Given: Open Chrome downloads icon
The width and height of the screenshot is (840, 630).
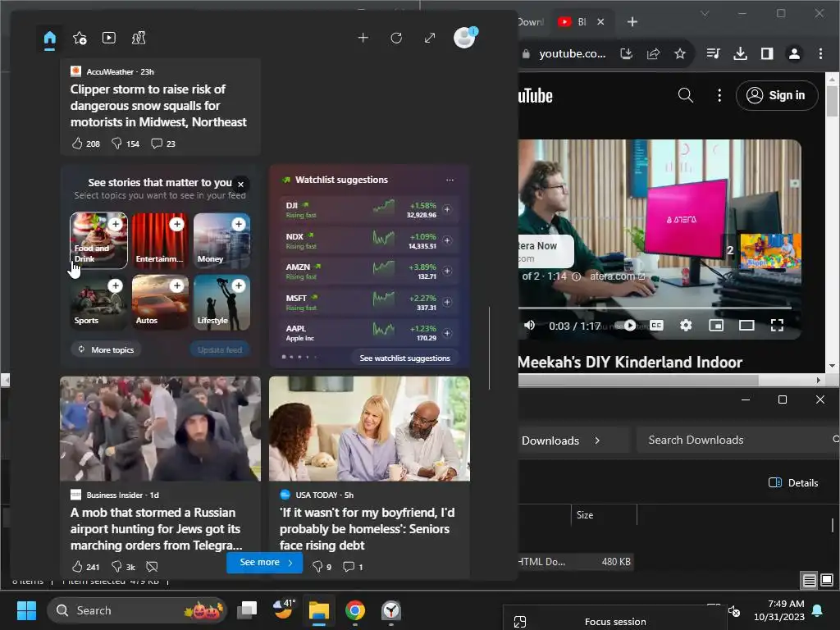Looking at the screenshot, I should coord(741,53).
